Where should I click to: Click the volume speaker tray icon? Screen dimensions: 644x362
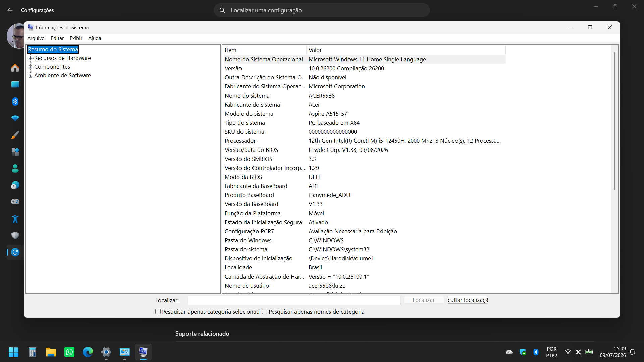point(578,352)
